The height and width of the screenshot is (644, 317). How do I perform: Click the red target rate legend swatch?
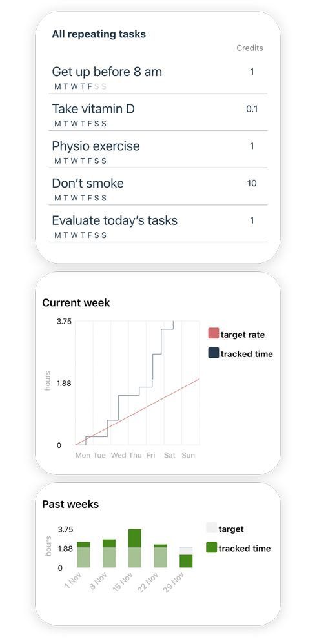(214, 333)
